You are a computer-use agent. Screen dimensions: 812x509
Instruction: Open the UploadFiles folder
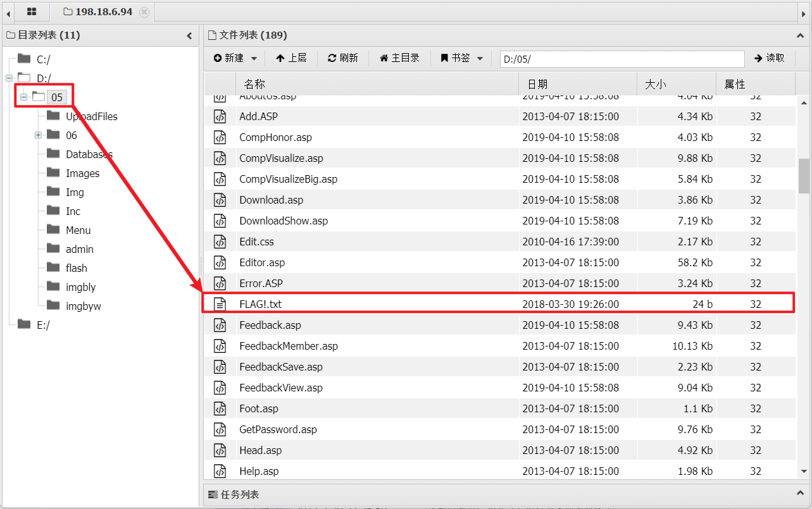coord(92,116)
